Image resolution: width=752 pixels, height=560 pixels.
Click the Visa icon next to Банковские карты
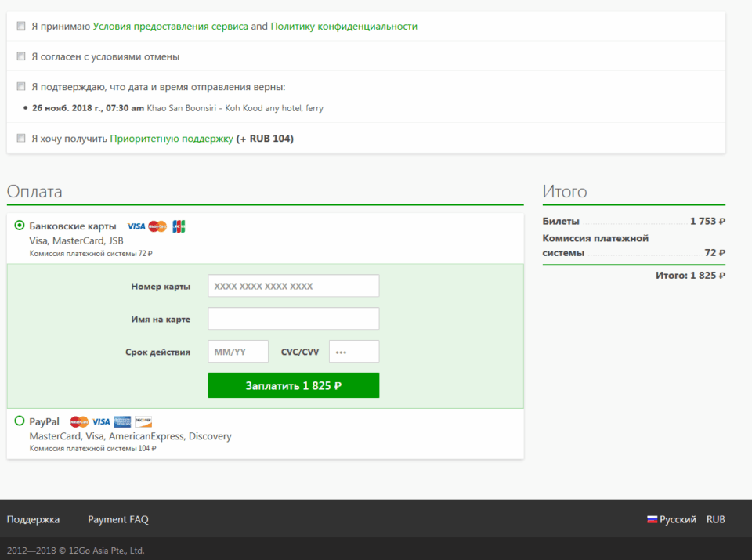click(136, 226)
